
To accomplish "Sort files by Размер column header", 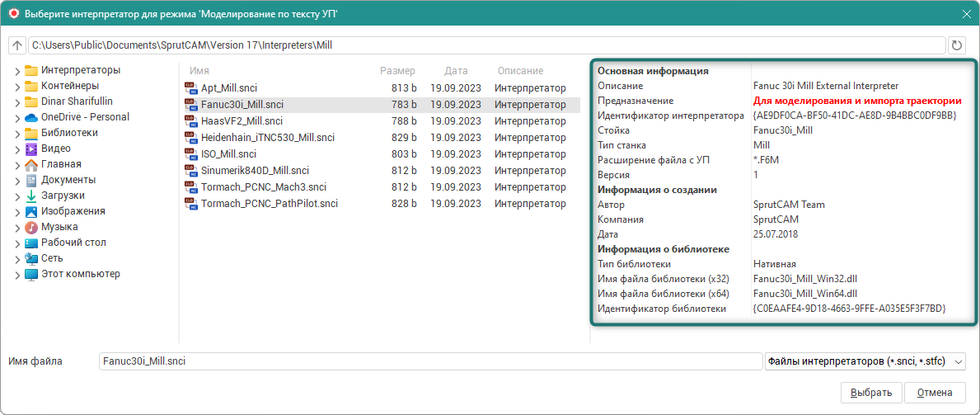I will pos(397,71).
